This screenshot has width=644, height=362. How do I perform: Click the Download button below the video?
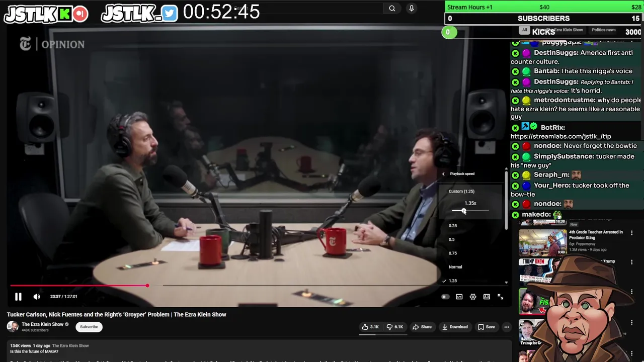pyautogui.click(x=455, y=327)
